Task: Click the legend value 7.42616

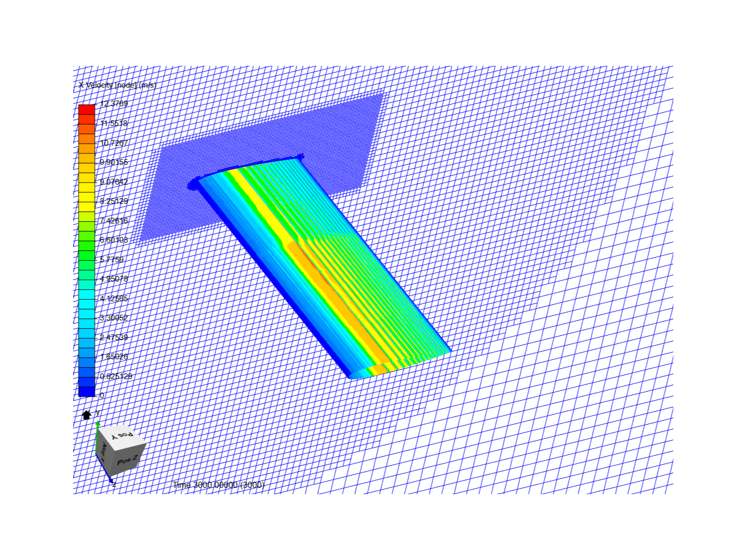Action: (114, 220)
